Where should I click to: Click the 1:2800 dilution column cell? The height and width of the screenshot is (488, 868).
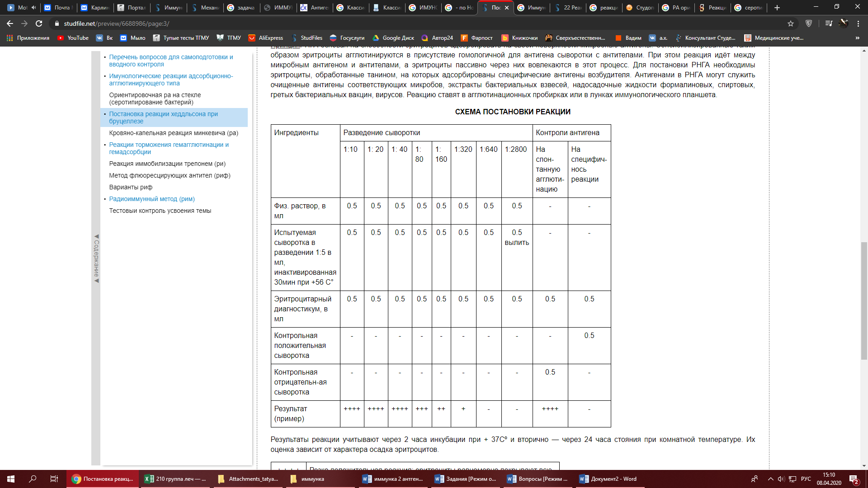pos(517,169)
